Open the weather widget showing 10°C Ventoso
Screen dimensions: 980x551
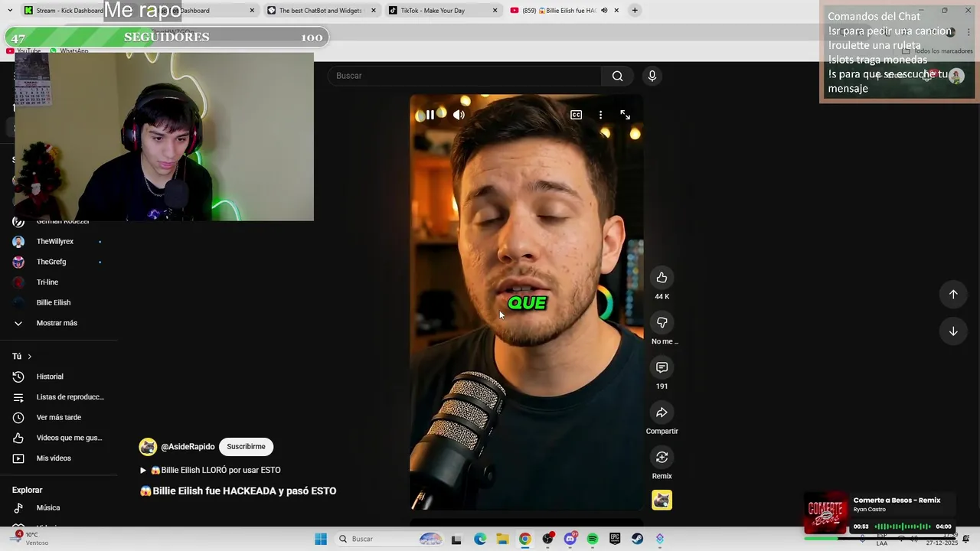pyautogui.click(x=31, y=539)
